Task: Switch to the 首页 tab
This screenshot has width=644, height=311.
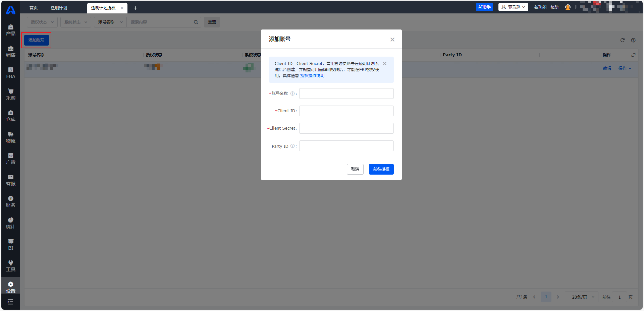Action: click(x=34, y=8)
